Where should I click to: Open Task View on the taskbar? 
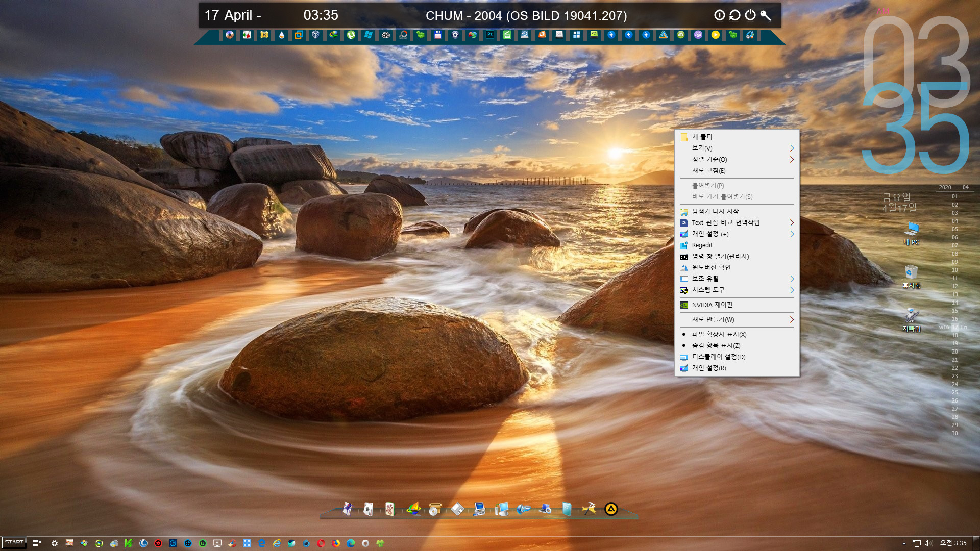(x=37, y=543)
